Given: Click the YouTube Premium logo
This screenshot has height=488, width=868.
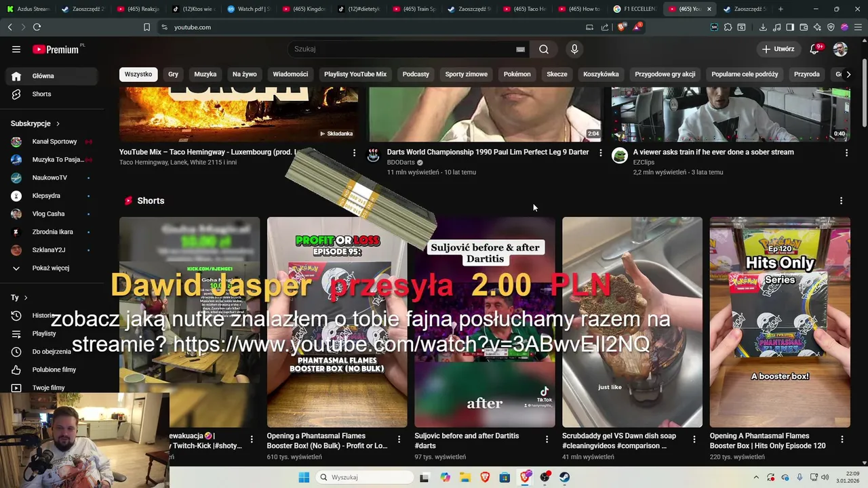Looking at the screenshot, I should pyautogui.click(x=56, y=49).
